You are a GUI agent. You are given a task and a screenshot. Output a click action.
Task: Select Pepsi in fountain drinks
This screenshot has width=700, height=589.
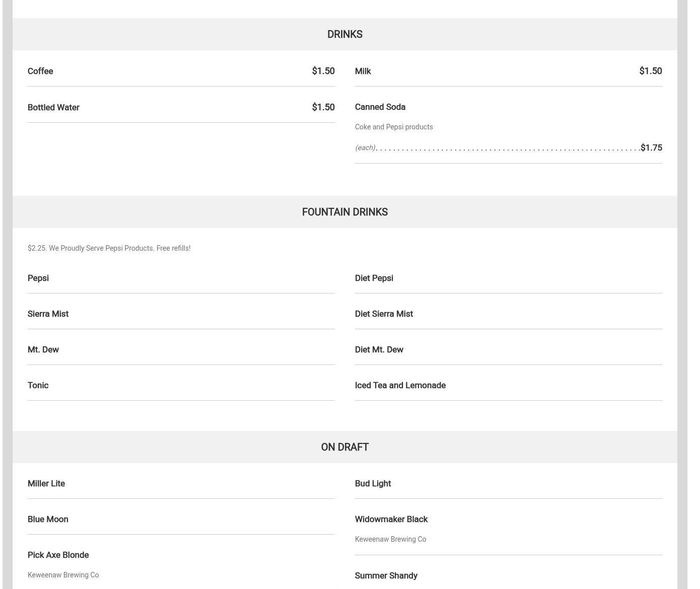[x=38, y=278]
